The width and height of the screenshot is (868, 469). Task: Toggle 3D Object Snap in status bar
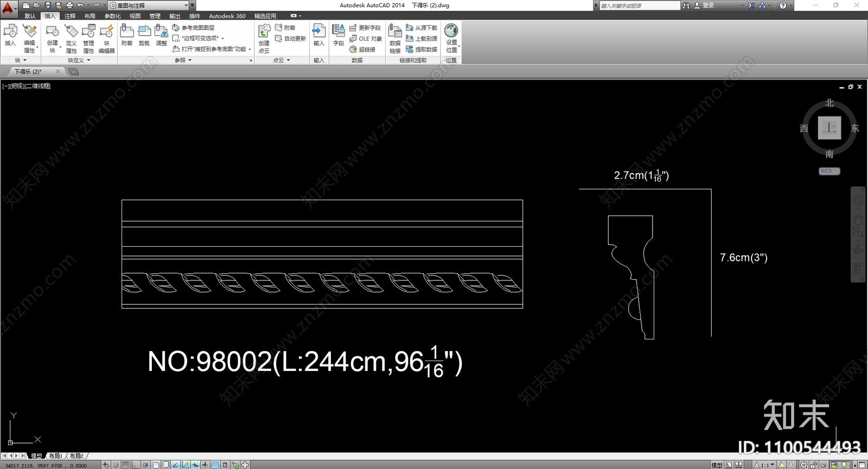(165, 465)
